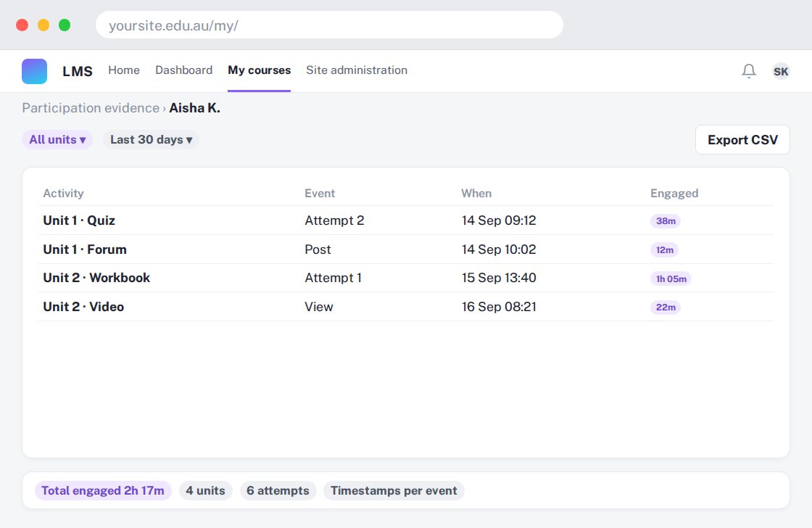Viewport: 812px width, 528px height.
Task: Open the SK user avatar menu
Action: click(780, 71)
